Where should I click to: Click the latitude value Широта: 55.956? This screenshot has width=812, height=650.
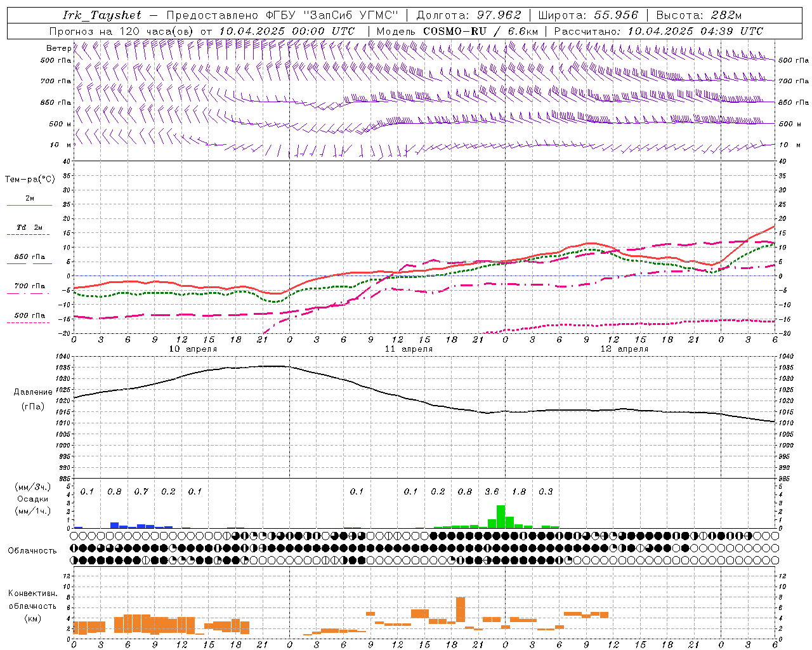pyautogui.click(x=588, y=15)
